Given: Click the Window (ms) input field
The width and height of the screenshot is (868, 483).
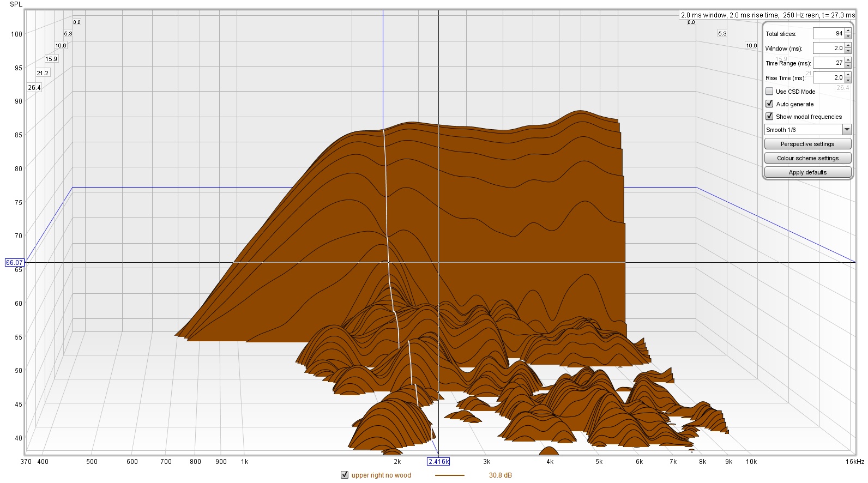Looking at the screenshot, I should click(829, 48).
